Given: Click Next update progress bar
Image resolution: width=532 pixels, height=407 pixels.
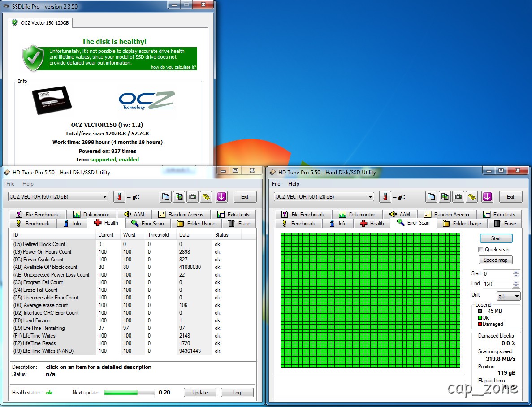Looking at the screenshot, I should tap(129, 392).
